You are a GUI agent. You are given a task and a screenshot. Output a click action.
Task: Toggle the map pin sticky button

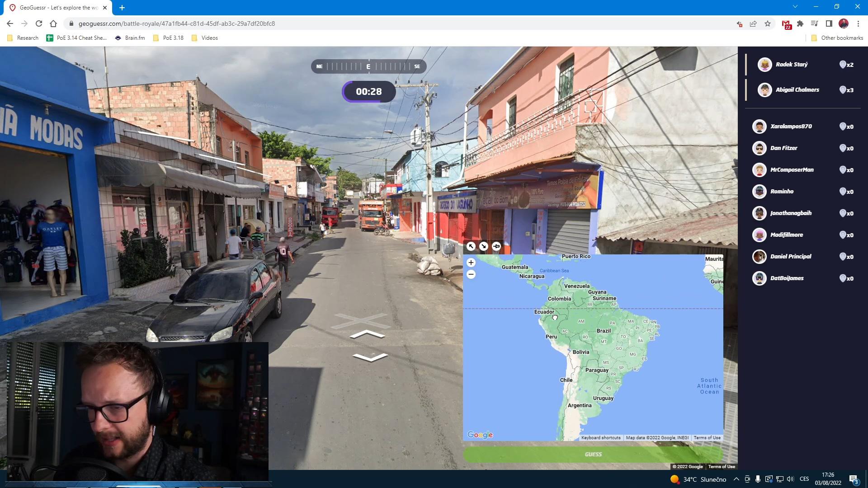pyautogui.click(x=496, y=246)
